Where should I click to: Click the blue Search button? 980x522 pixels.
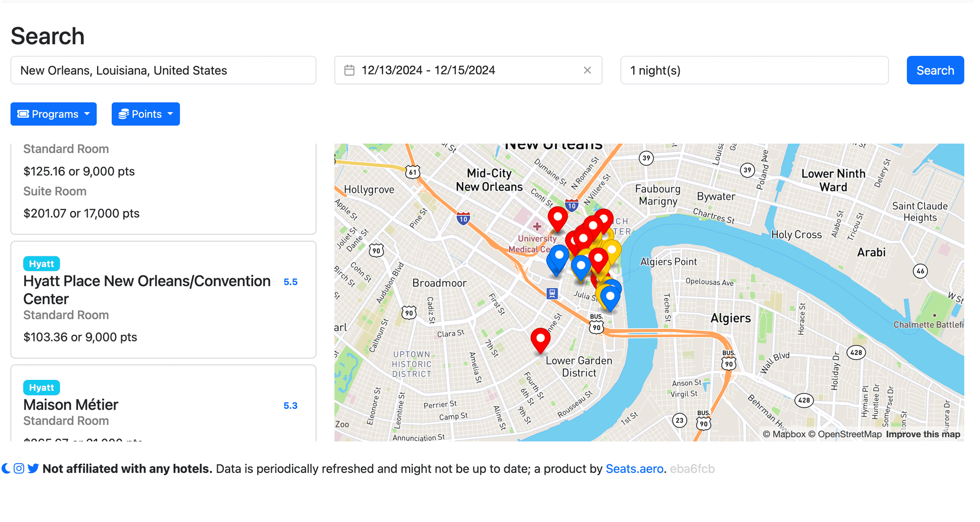click(x=935, y=70)
